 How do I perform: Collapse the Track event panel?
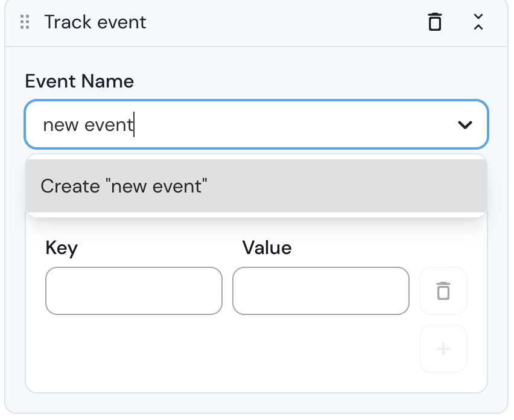click(478, 23)
